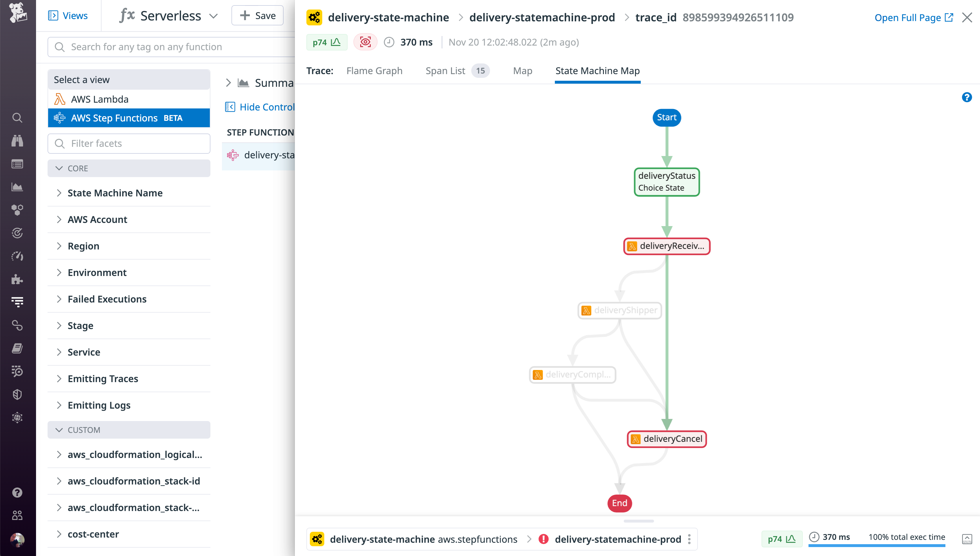This screenshot has height=556, width=980.
Task: Open the Watchdog binoculars icon
Action: [17, 140]
